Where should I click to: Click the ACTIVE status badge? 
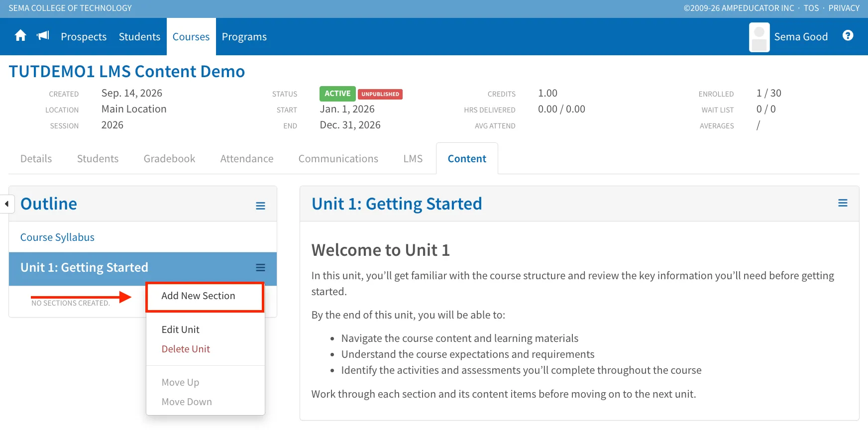[x=337, y=94]
